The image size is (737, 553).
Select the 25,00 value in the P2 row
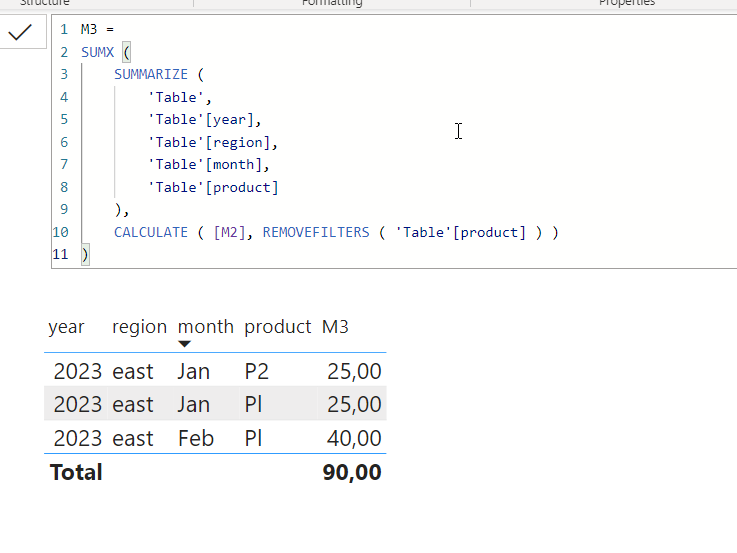(354, 371)
